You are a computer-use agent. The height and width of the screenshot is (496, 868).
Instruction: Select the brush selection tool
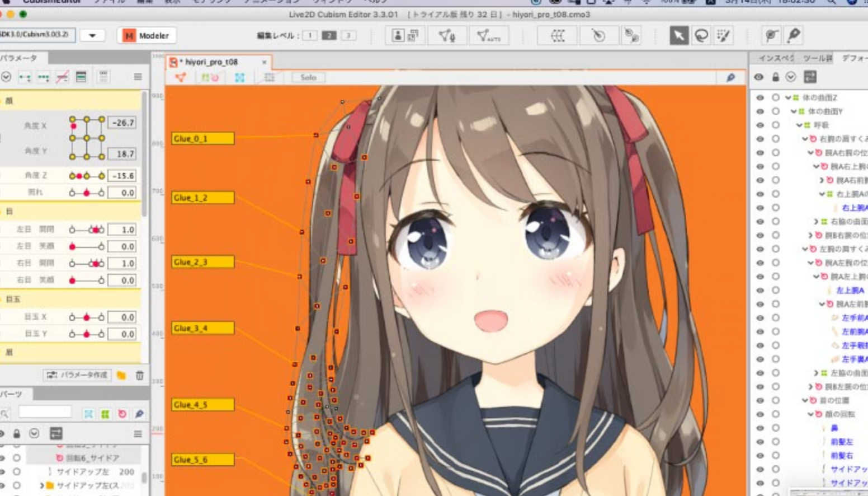coord(723,35)
